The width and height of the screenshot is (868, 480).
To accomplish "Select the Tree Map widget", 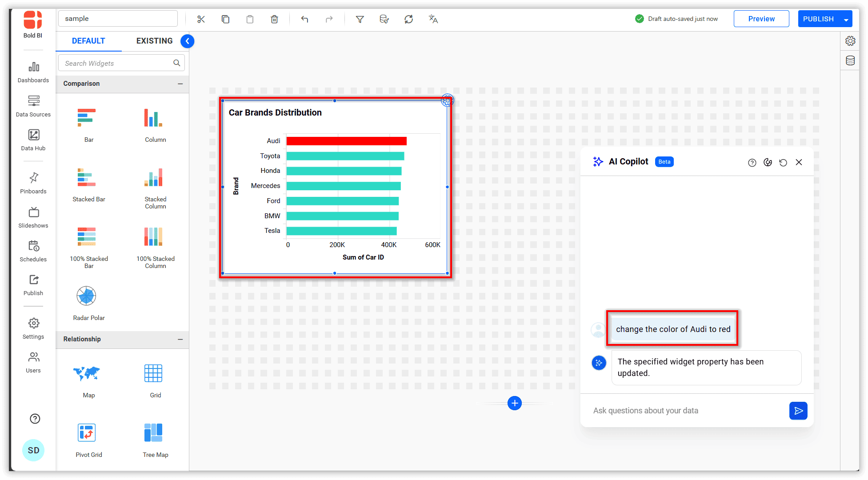I will [x=154, y=438].
